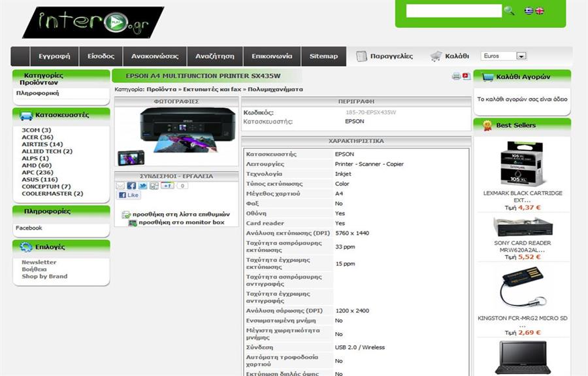Open the Euros currency dropdown
Image resolution: width=588 pixels, height=376 pixels.
coord(504,56)
